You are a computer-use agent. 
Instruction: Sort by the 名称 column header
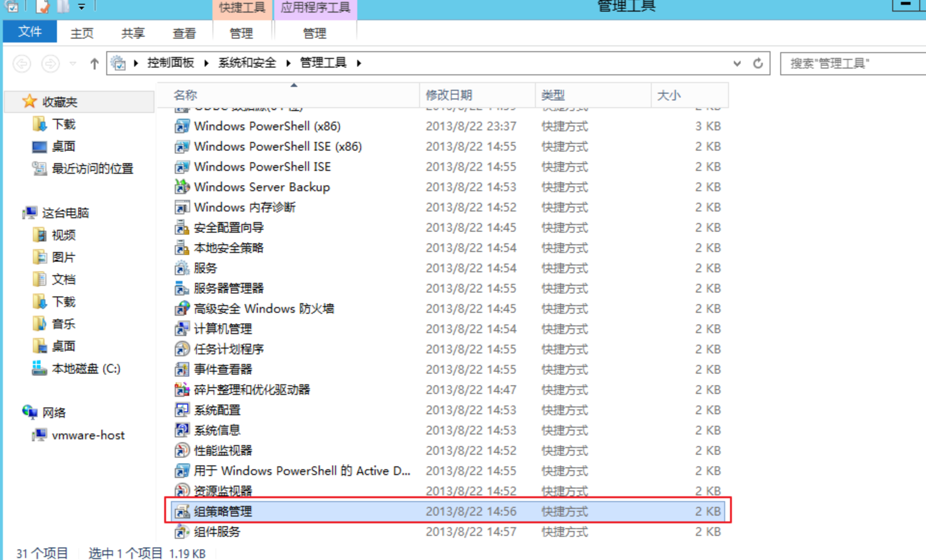tap(289, 95)
